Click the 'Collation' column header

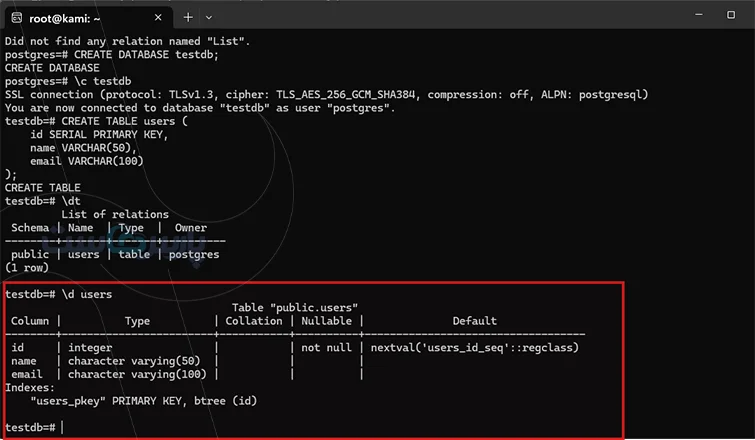click(254, 321)
